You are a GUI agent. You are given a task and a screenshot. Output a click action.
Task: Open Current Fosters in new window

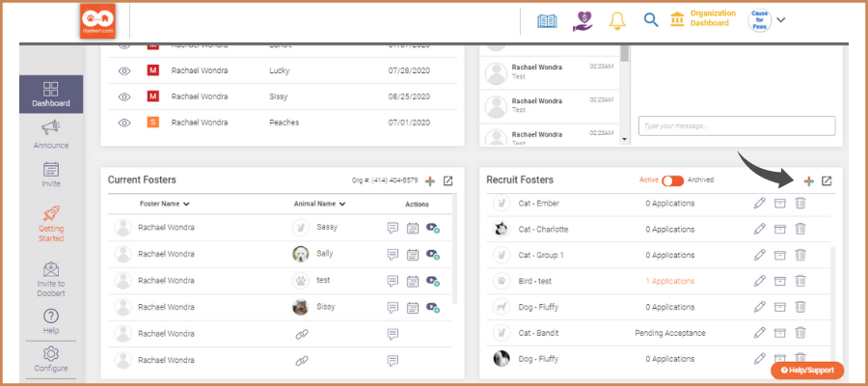[x=448, y=180]
